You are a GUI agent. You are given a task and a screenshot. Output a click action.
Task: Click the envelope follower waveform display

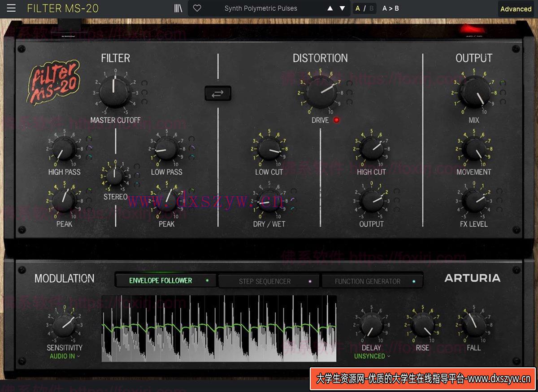[x=219, y=328]
